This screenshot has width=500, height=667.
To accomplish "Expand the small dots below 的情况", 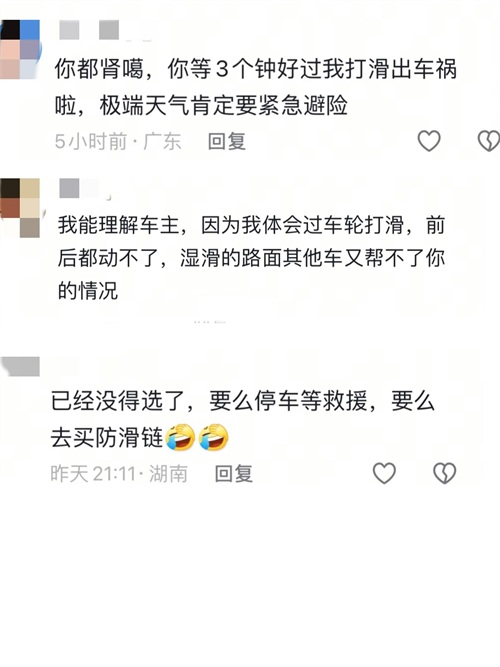I will [209, 322].
